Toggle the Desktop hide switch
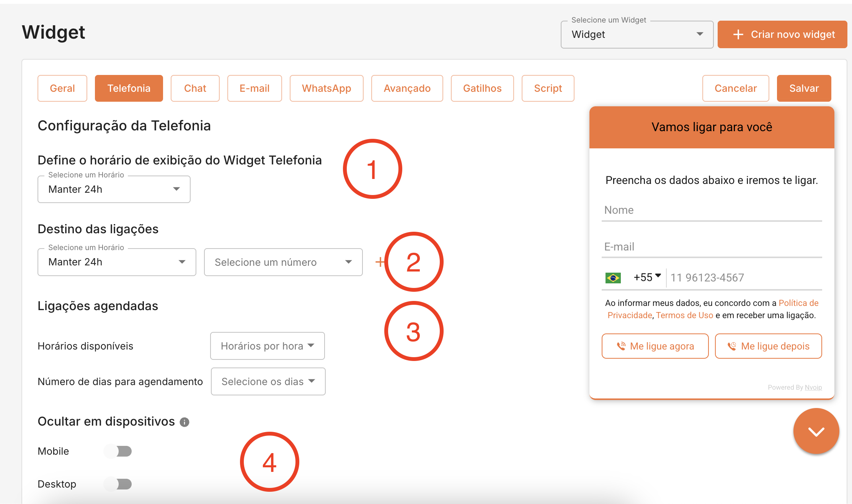852x504 pixels. point(118,484)
